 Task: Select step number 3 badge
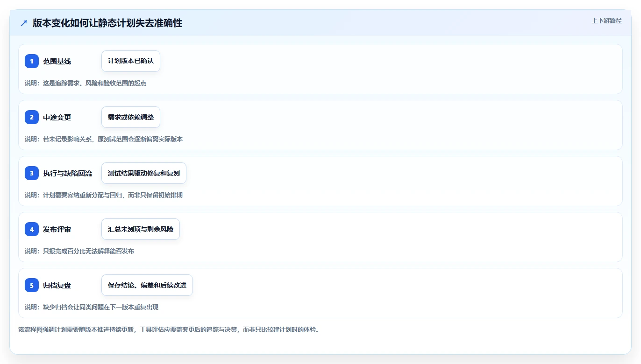tap(32, 173)
